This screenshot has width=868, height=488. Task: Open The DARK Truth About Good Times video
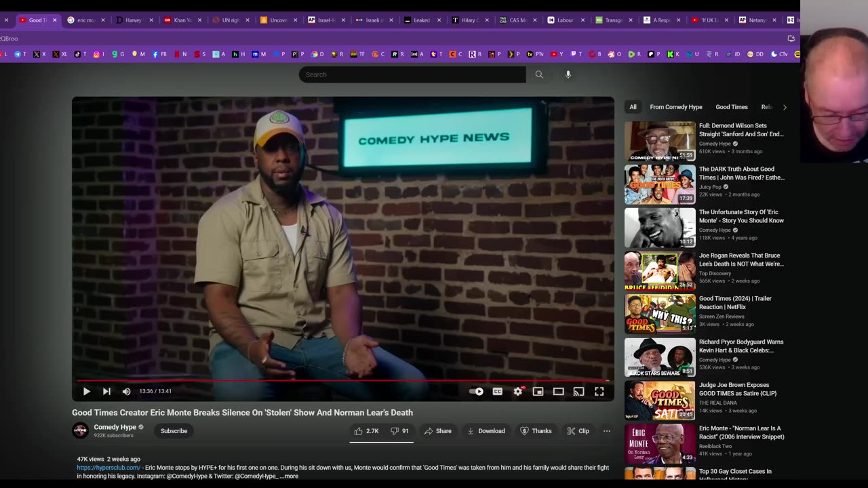click(x=742, y=174)
